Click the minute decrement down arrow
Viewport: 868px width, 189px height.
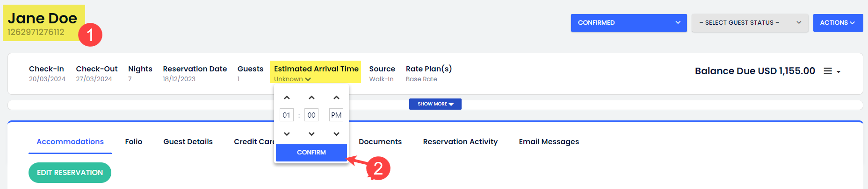tap(311, 134)
